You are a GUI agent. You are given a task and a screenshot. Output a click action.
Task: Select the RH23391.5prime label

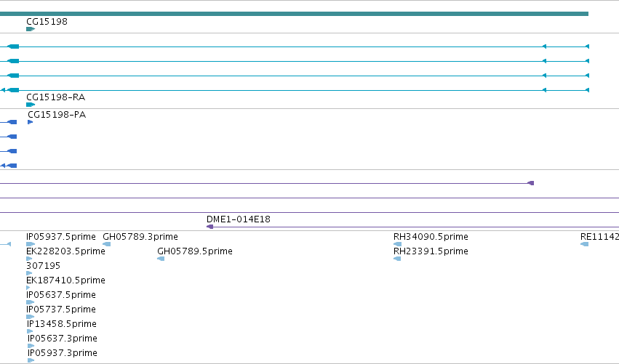431,251
